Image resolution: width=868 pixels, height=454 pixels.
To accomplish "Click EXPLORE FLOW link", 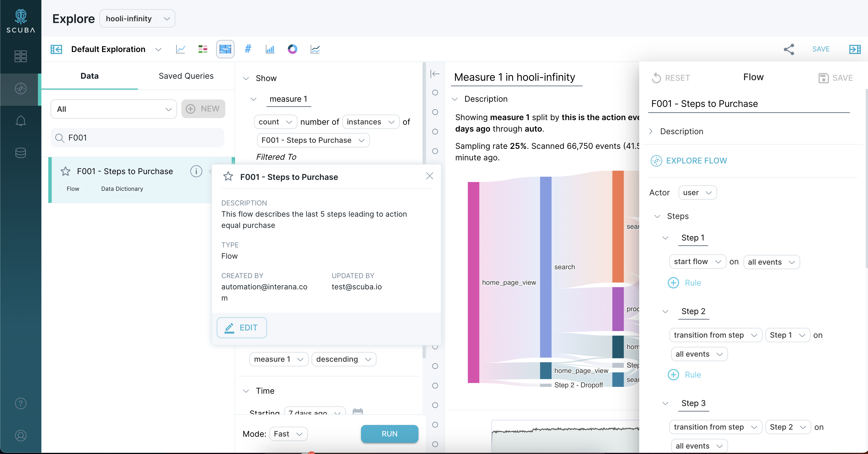I will click(x=696, y=161).
